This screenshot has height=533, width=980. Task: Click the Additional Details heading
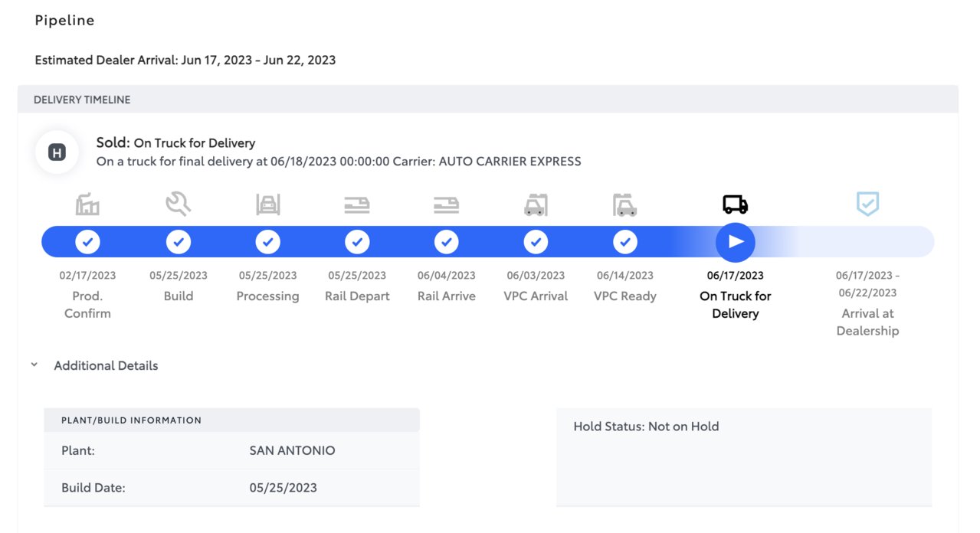pyautogui.click(x=106, y=365)
